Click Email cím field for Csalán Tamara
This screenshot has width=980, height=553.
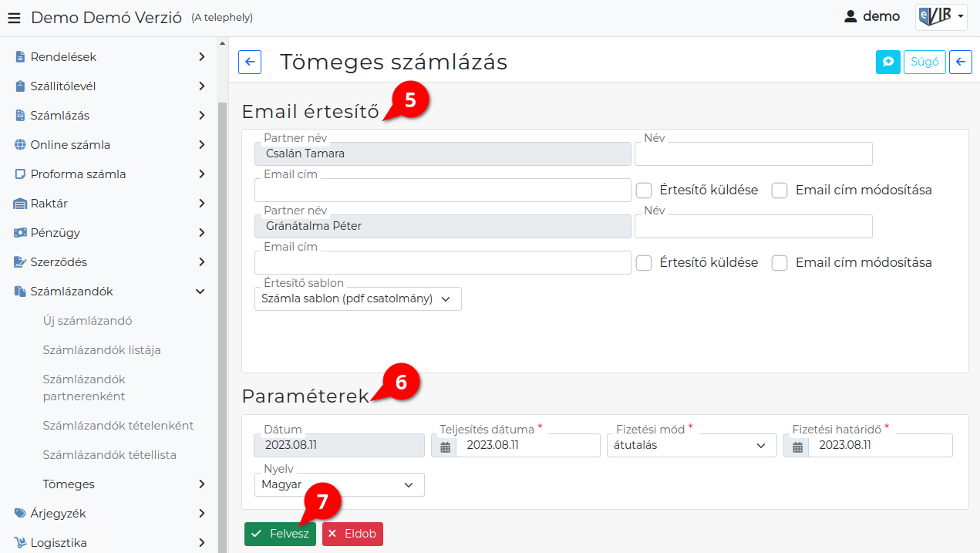(x=443, y=191)
